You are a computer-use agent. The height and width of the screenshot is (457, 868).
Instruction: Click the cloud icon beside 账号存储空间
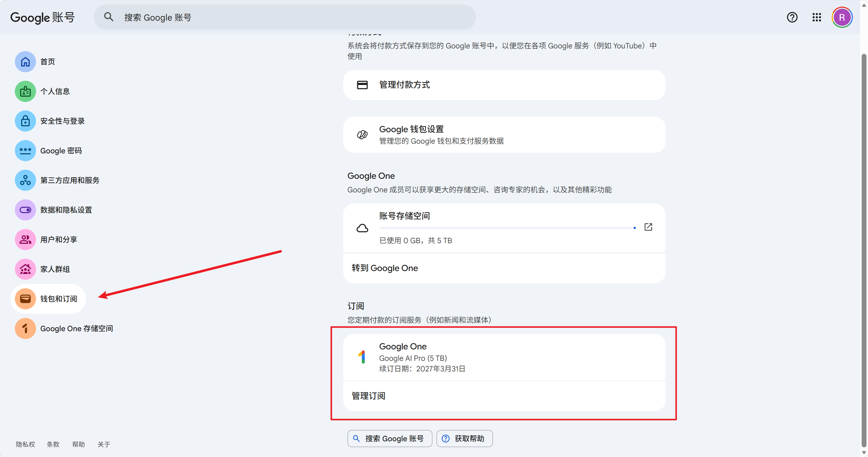[362, 228]
